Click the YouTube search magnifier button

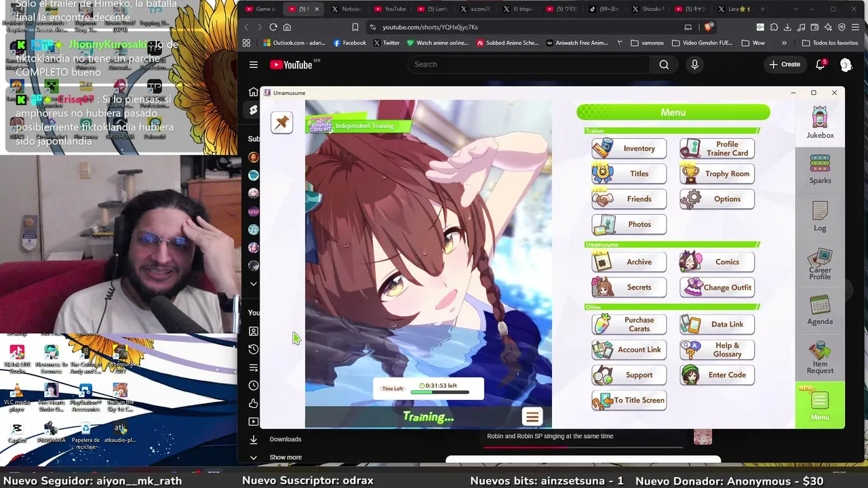click(x=664, y=64)
